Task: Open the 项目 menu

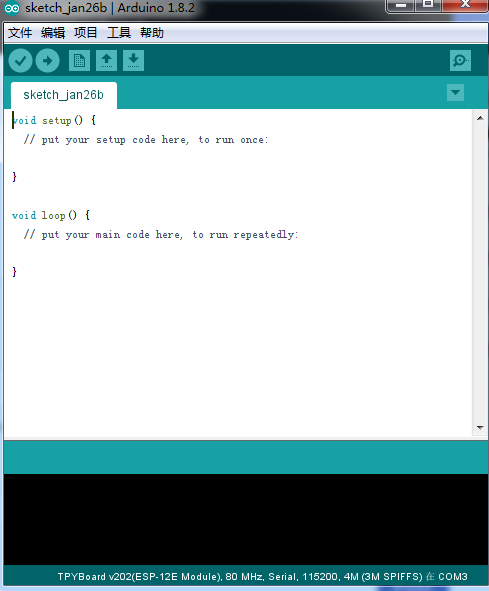Action: (x=86, y=33)
